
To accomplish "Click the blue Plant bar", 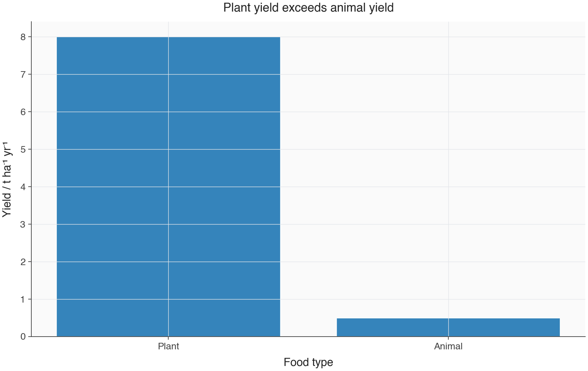I will coord(168,187).
